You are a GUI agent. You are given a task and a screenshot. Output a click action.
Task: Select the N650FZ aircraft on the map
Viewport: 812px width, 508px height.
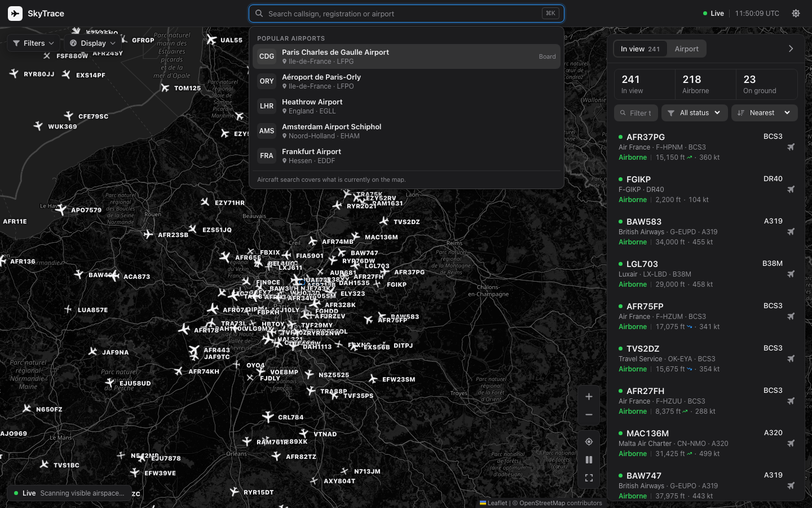[x=27, y=409]
